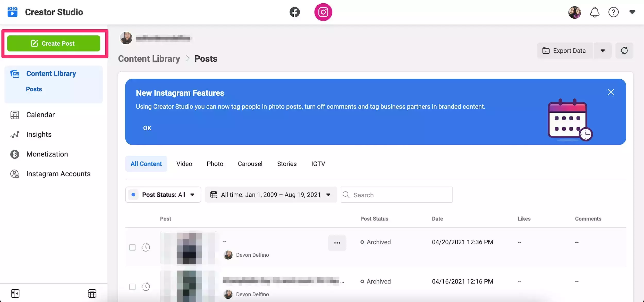
Task: Open the profile avatar in top bar
Action: pyautogui.click(x=574, y=12)
